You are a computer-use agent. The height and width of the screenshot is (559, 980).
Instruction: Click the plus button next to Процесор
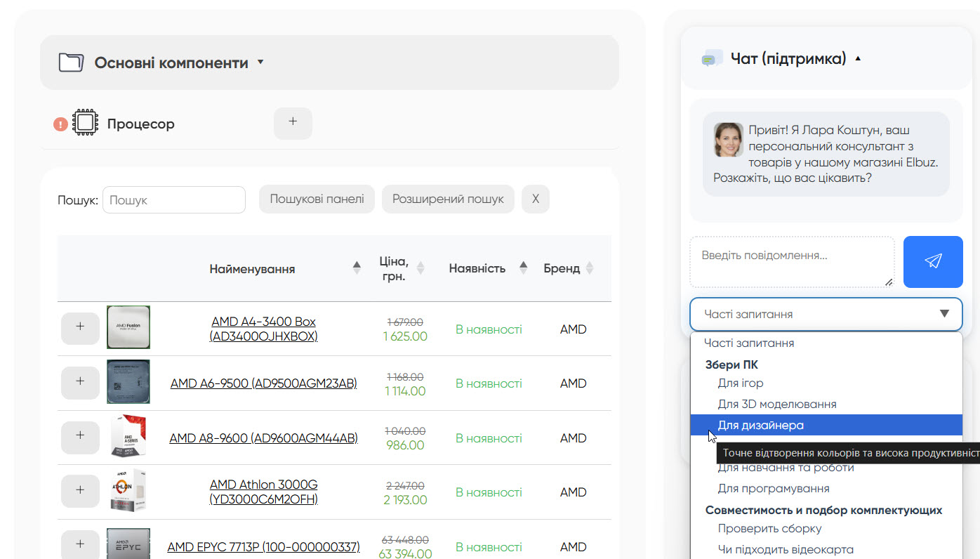(x=293, y=123)
